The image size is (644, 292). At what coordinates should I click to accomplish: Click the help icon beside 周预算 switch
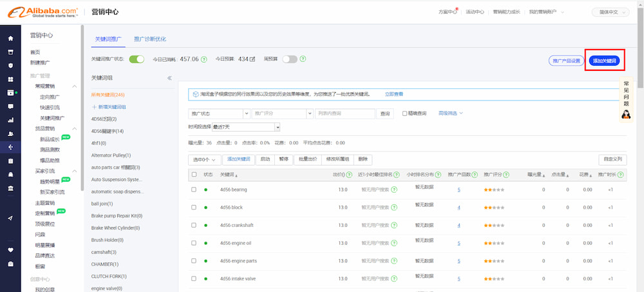coord(303,59)
